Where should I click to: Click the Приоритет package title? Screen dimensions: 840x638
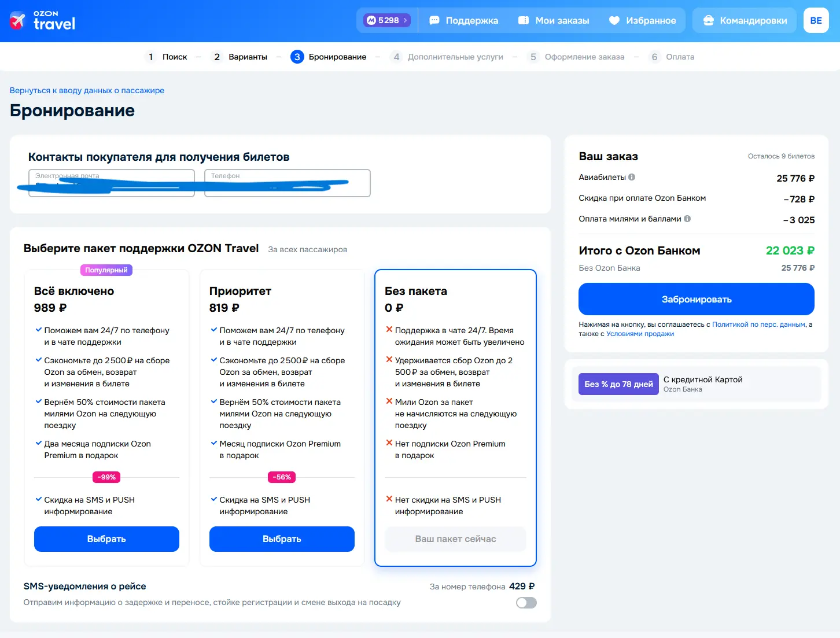[240, 291]
